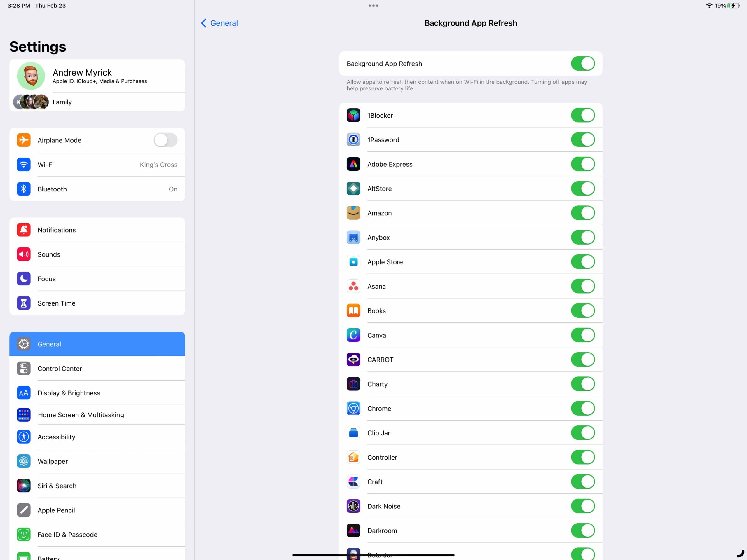Open the Chrome app settings
This screenshot has width=747, height=560.
point(379,408)
